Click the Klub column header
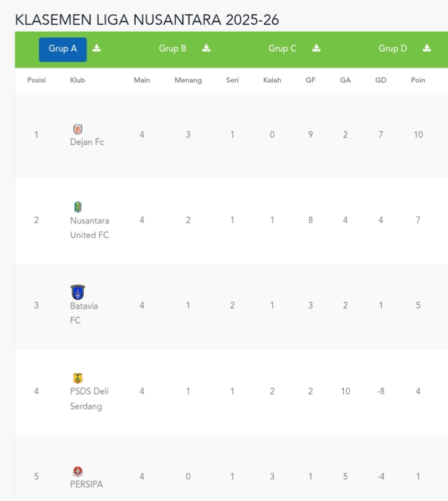The width and height of the screenshot is (448, 501). [x=78, y=80]
